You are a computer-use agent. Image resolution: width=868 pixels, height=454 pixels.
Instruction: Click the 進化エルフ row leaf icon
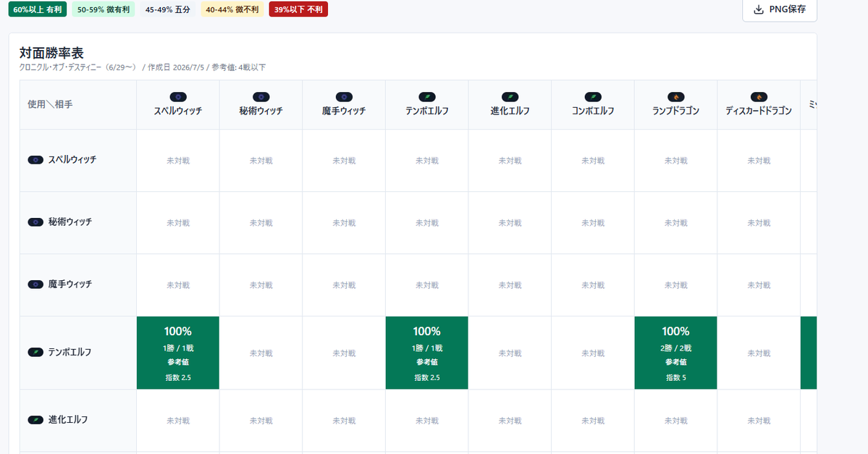[x=35, y=420]
